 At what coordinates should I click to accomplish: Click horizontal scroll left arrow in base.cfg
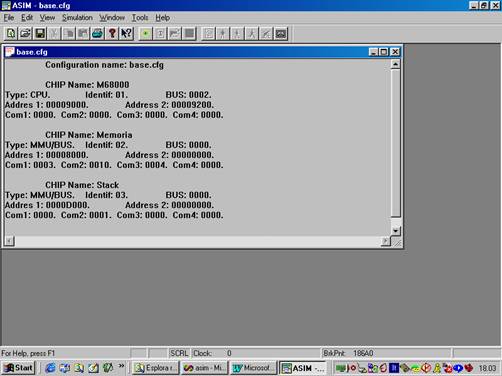click(x=9, y=241)
